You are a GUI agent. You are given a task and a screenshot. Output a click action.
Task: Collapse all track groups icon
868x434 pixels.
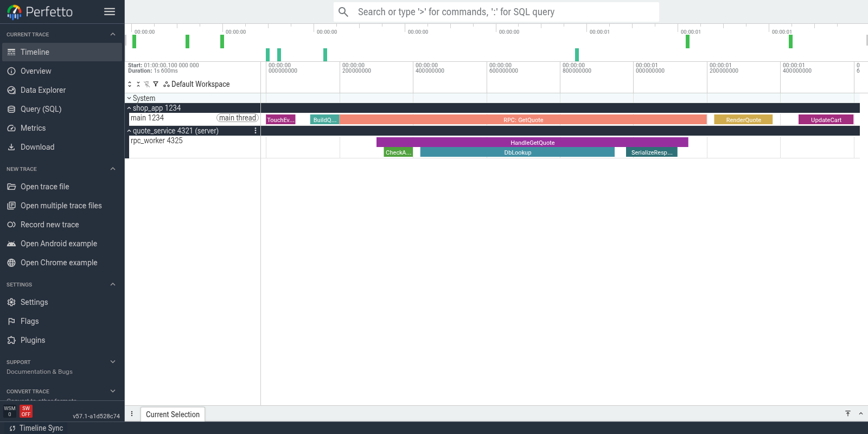click(x=138, y=84)
